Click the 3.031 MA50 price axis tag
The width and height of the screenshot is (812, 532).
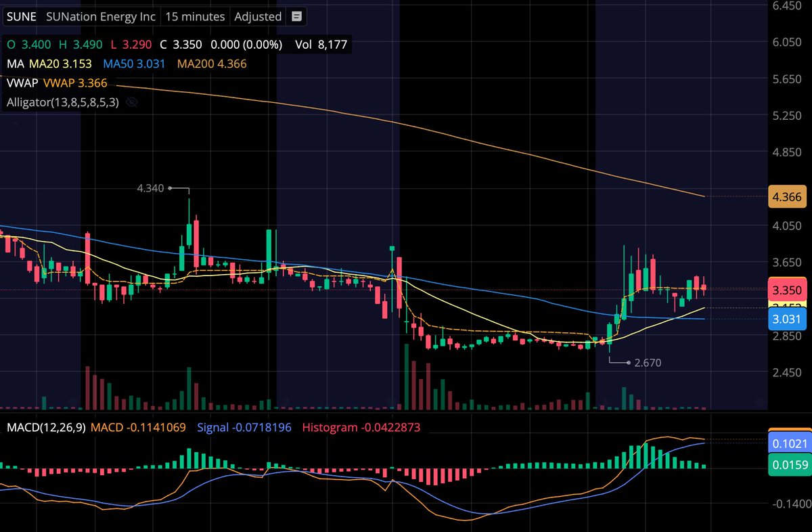788,319
